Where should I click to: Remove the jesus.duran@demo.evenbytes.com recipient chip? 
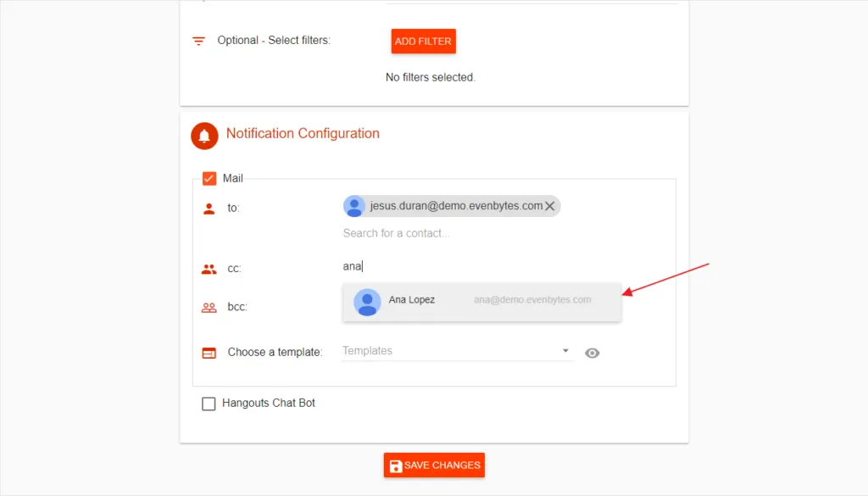(x=549, y=206)
